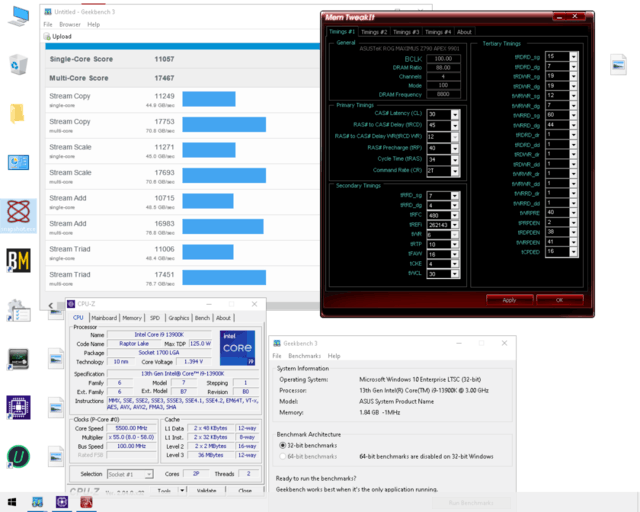Open the BM benchmark desktop shortcut
This screenshot has width=640, height=512.
(18, 260)
